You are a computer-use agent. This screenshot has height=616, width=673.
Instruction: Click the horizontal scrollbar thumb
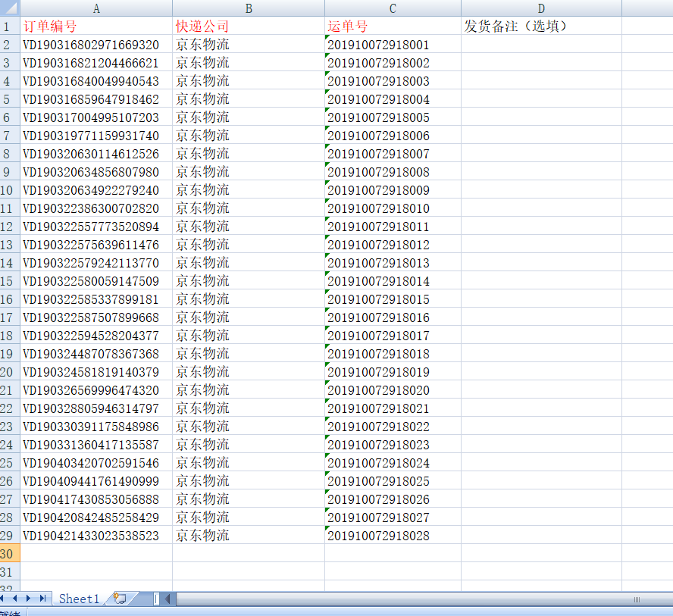(409, 599)
